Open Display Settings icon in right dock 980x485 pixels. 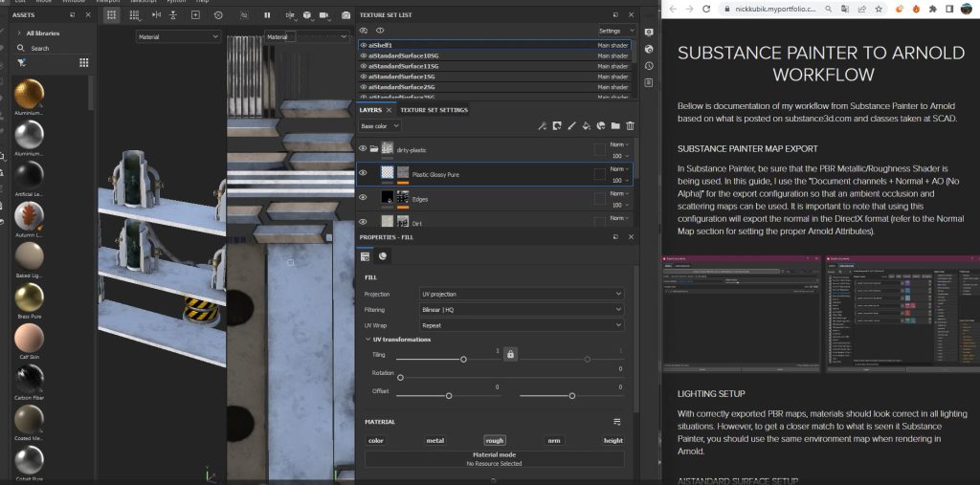pyautogui.click(x=649, y=32)
